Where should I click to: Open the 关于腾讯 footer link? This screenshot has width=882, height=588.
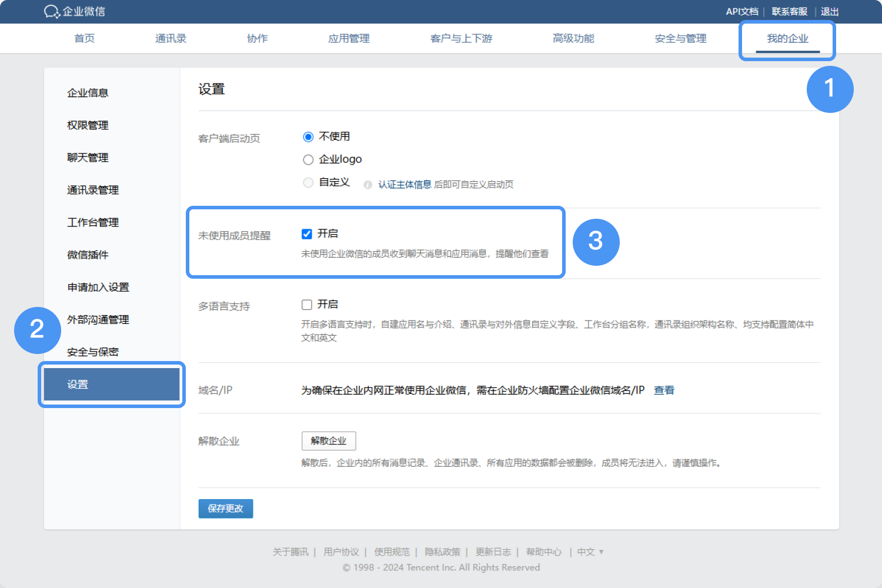[290, 552]
